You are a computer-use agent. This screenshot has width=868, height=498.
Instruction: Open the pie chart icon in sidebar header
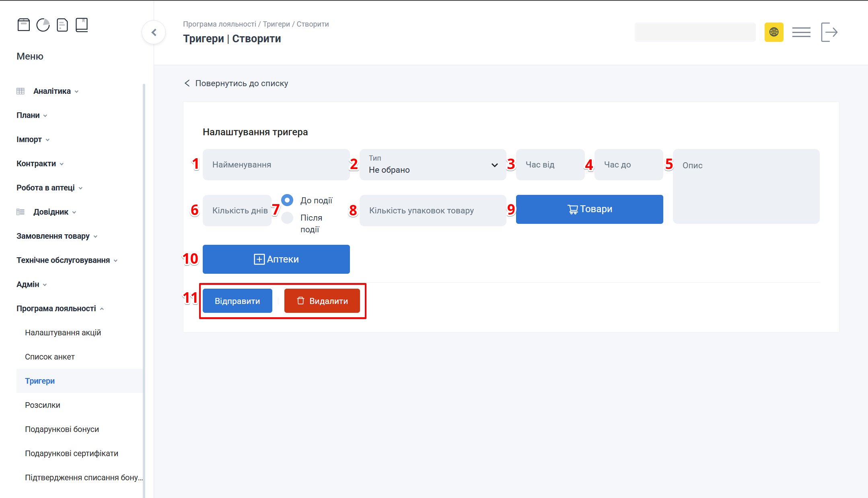[43, 25]
